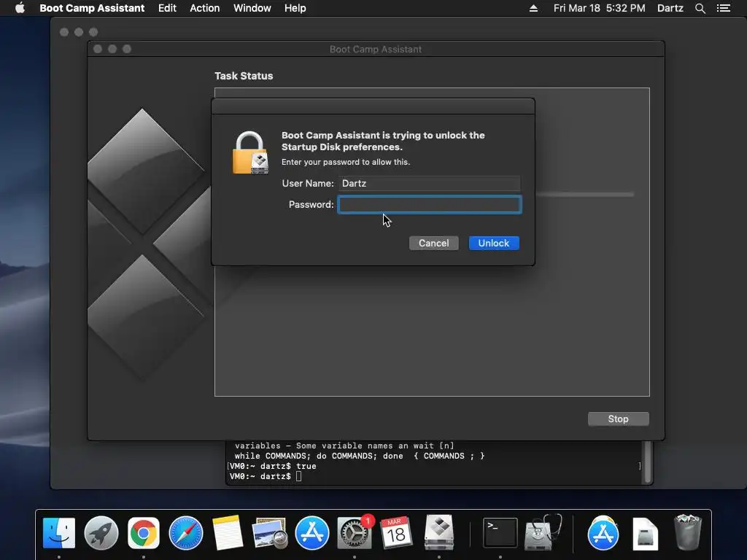
Task: Click the Terminal window scrollbar
Action: tap(647, 462)
